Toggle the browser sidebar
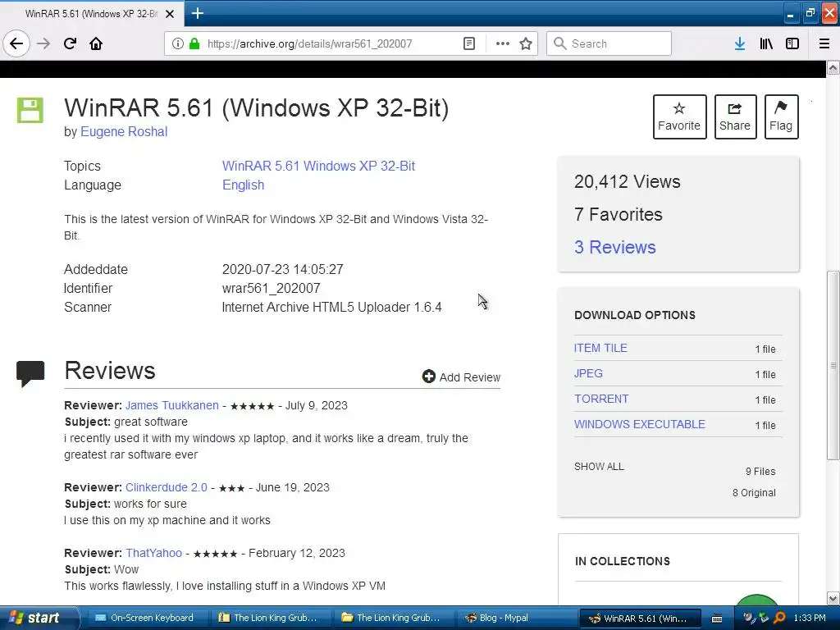Viewport: 840px width, 630px height. [x=792, y=43]
